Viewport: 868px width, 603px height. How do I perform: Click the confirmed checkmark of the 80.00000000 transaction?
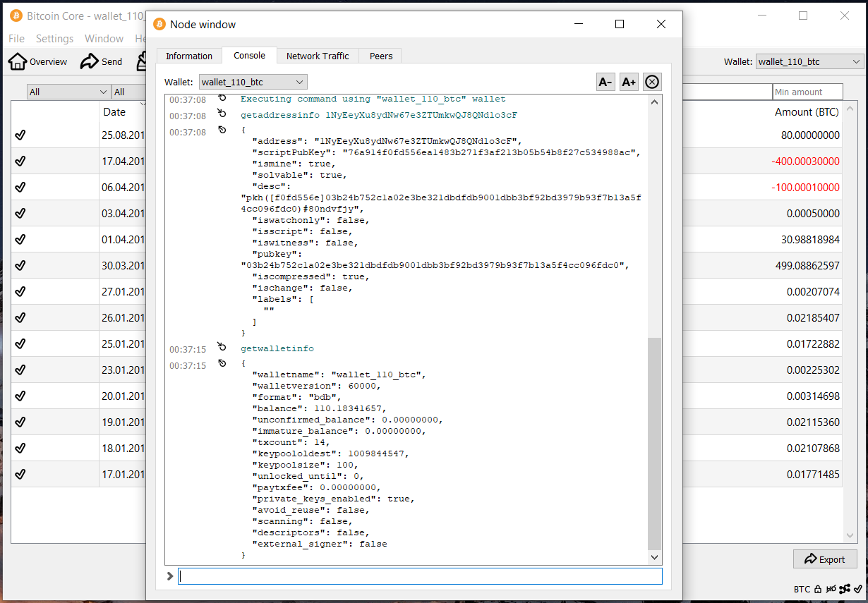[x=20, y=135]
